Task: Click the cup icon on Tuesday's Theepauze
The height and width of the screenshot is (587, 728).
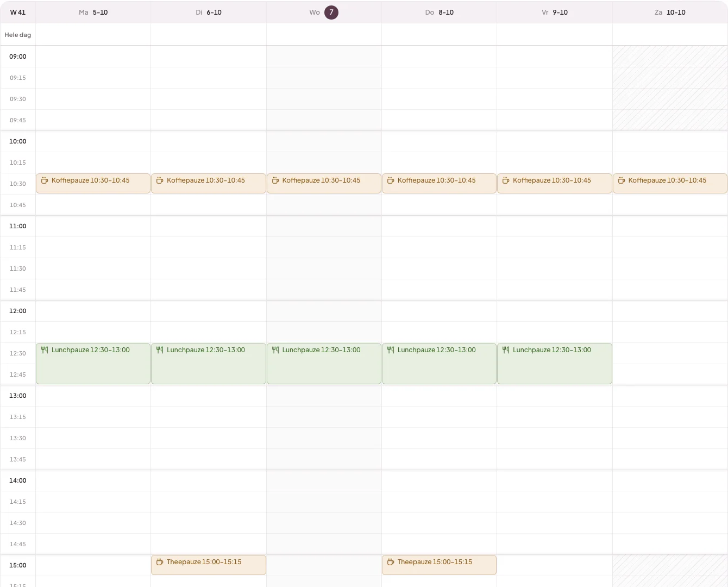Action: click(x=160, y=562)
